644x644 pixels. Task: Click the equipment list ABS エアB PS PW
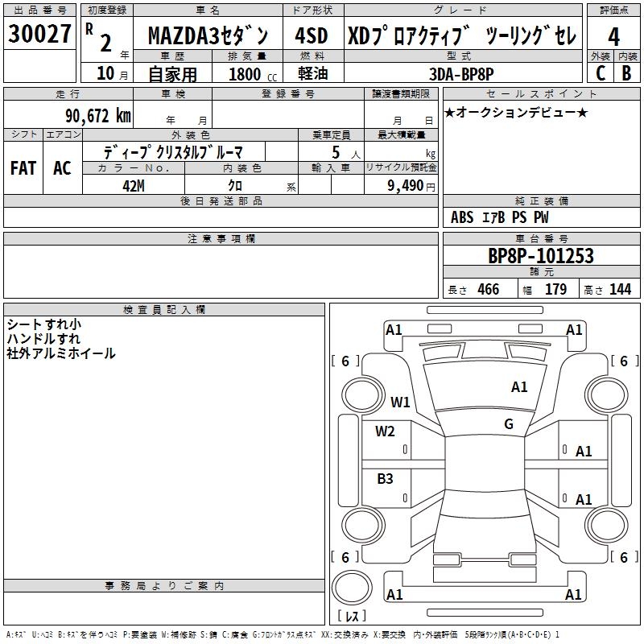[499, 217]
